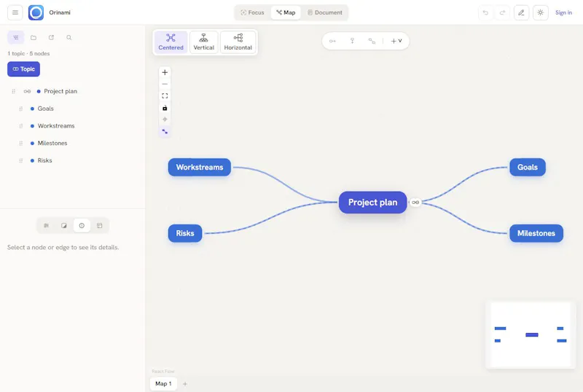Click the Sign in link
Image resolution: width=583 pixels, height=392 pixels.
coord(563,12)
